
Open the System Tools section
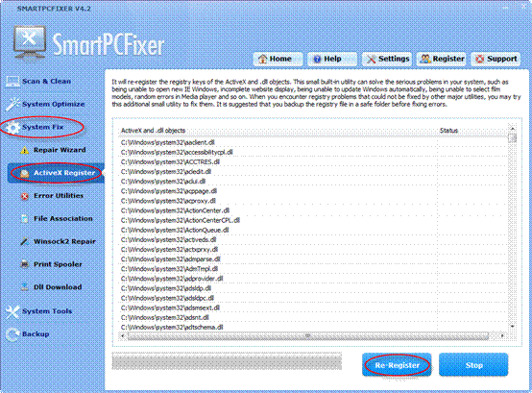[47, 311]
